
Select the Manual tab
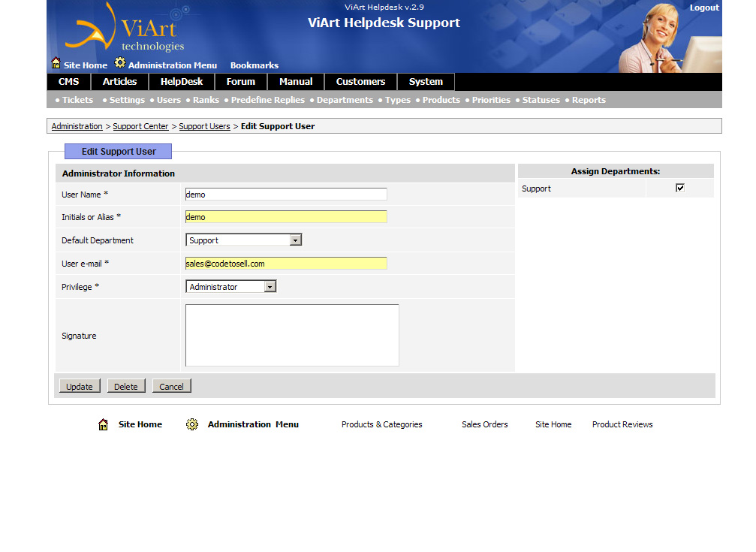click(x=296, y=82)
